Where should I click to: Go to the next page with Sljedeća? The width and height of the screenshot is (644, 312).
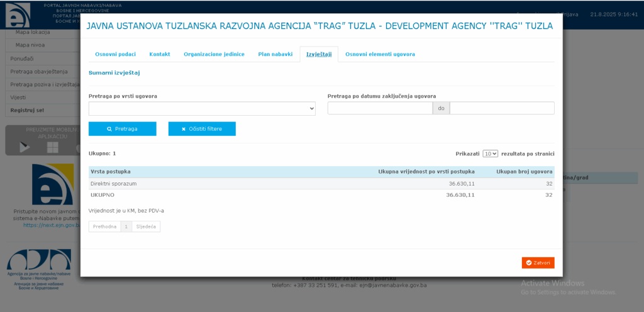click(x=146, y=226)
